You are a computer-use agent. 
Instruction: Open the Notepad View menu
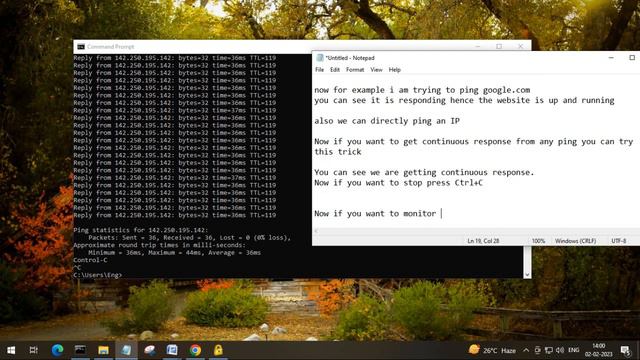pyautogui.click(x=376, y=70)
